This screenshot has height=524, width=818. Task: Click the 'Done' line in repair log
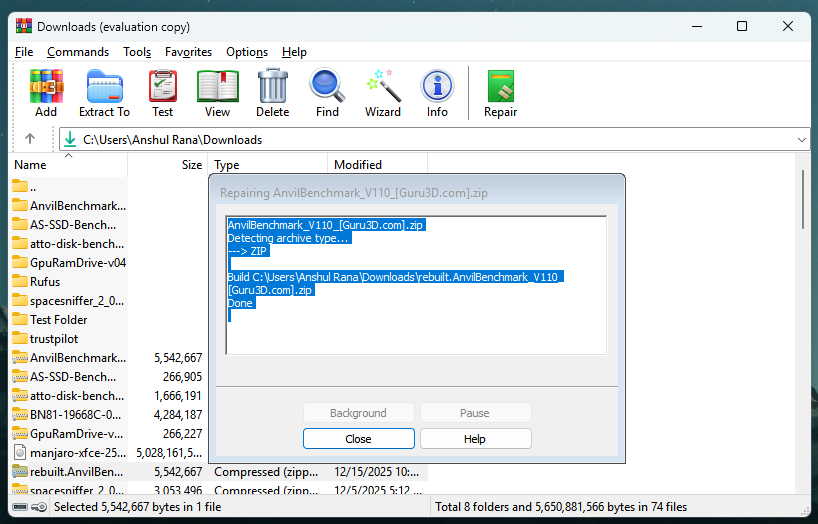(x=240, y=303)
